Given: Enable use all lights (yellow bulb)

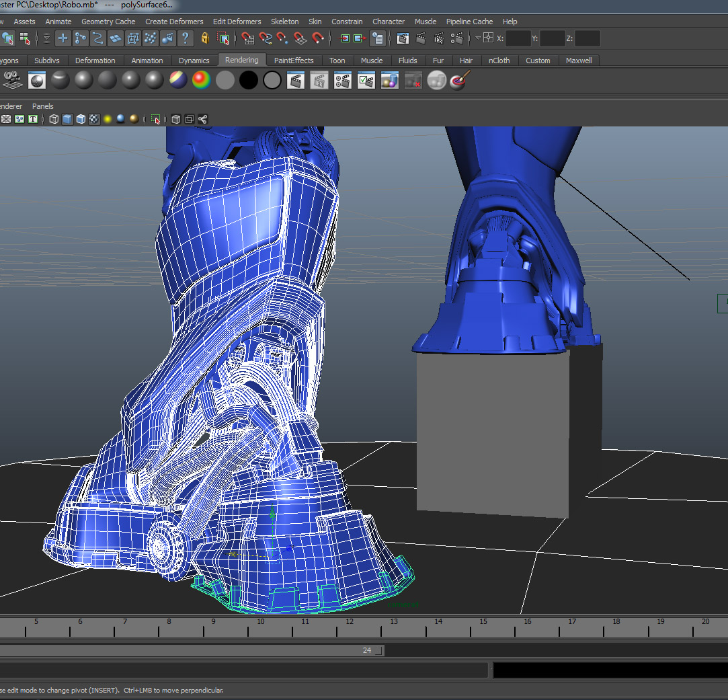Looking at the screenshot, I should click(x=108, y=120).
